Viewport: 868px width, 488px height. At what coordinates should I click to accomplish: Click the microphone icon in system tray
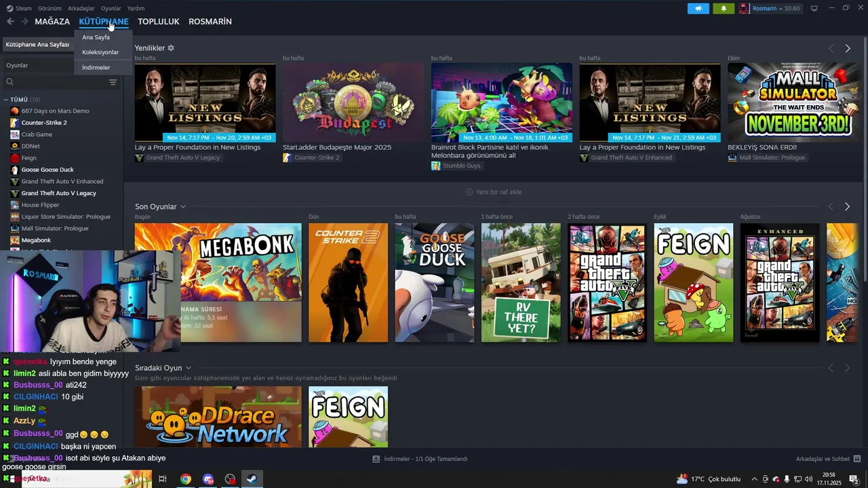787,479
